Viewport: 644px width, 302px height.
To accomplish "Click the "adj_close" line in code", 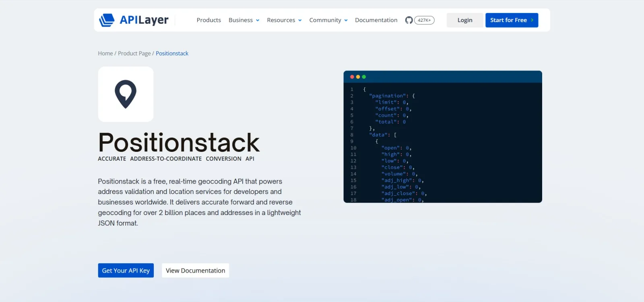I will click(404, 193).
